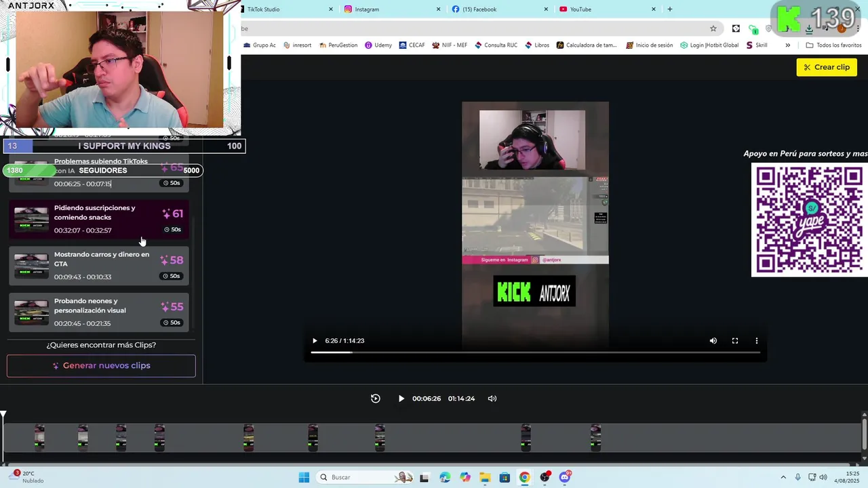Open a new browser tab
The width and height of the screenshot is (868, 488).
[x=670, y=9]
